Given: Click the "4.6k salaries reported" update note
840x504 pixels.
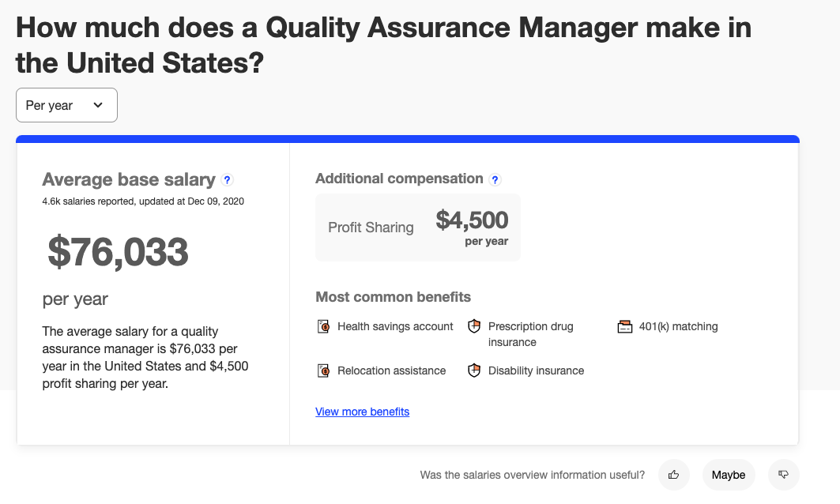Looking at the screenshot, I should pyautogui.click(x=143, y=201).
